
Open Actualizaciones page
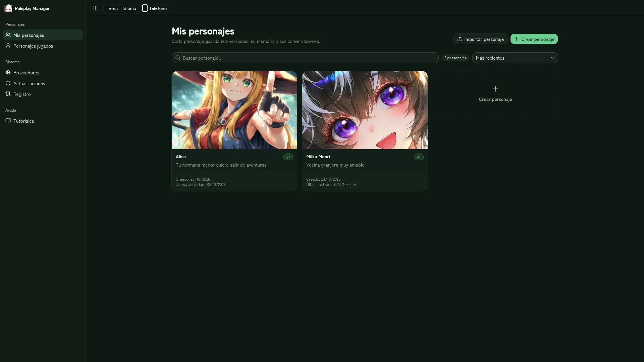pos(43,83)
